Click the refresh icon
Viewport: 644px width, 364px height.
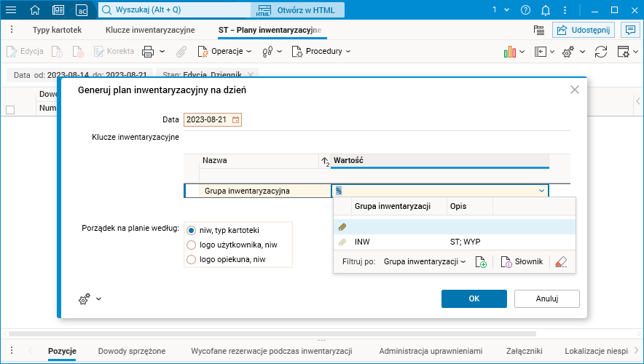click(601, 52)
